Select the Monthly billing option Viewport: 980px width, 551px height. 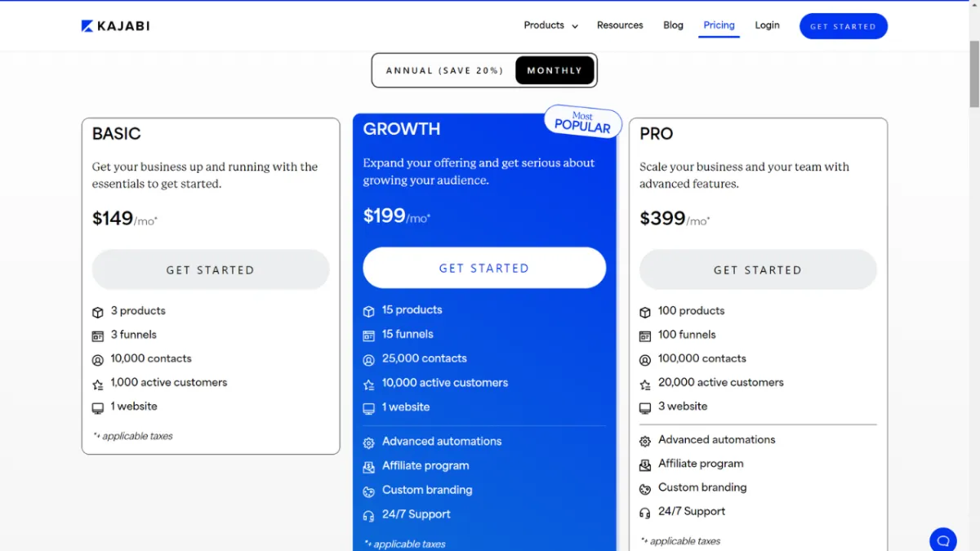click(x=555, y=70)
